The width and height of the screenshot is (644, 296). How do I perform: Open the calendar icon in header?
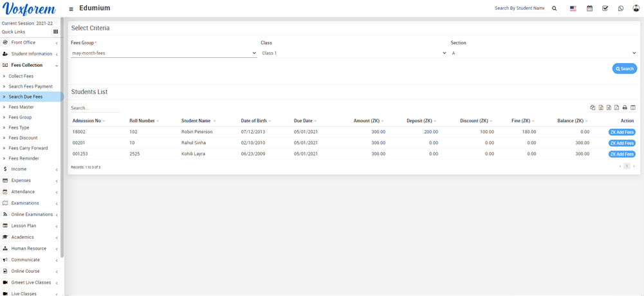click(x=589, y=8)
